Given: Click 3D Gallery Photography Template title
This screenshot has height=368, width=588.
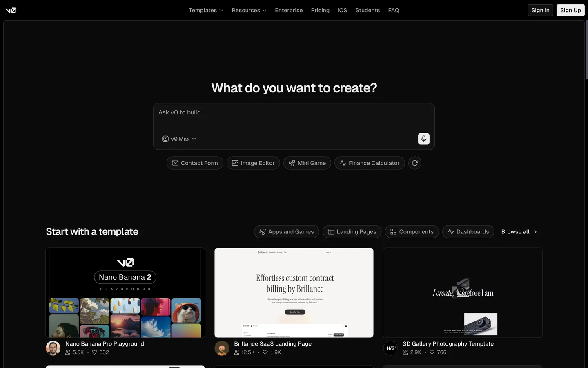Looking at the screenshot, I should pyautogui.click(x=448, y=344).
